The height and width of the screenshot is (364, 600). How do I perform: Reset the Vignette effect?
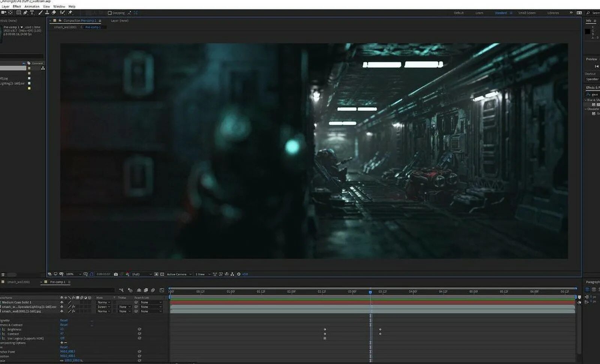coord(64,321)
